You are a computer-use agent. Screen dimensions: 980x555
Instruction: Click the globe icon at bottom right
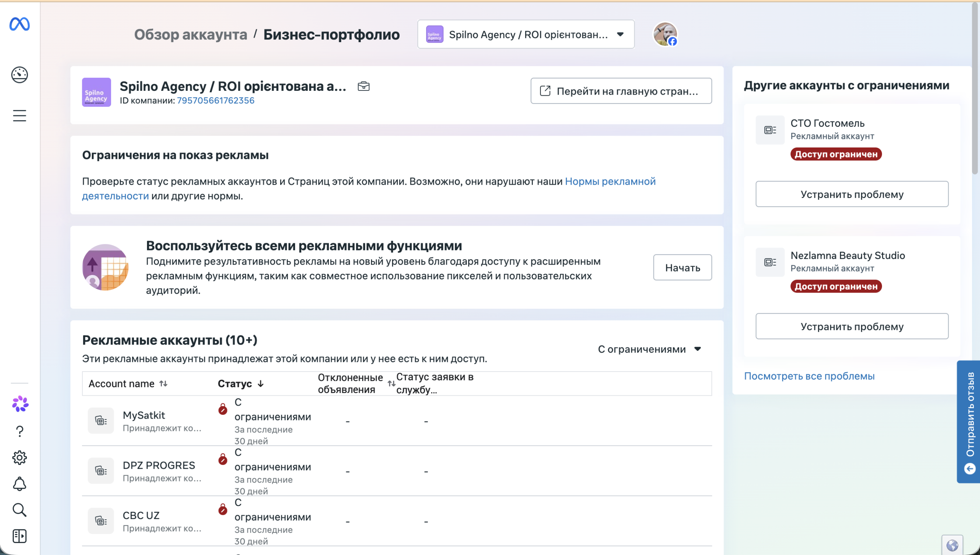952,545
